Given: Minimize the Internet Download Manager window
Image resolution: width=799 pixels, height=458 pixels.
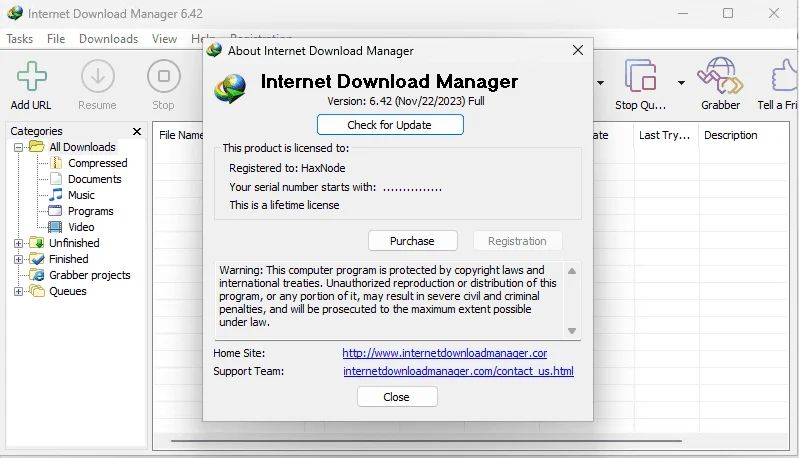Looking at the screenshot, I should (x=683, y=13).
